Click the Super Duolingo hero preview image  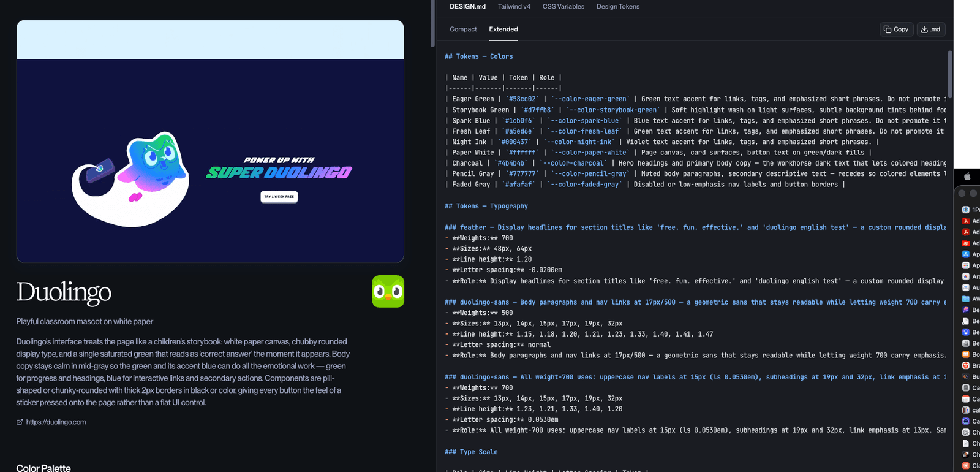click(210, 141)
